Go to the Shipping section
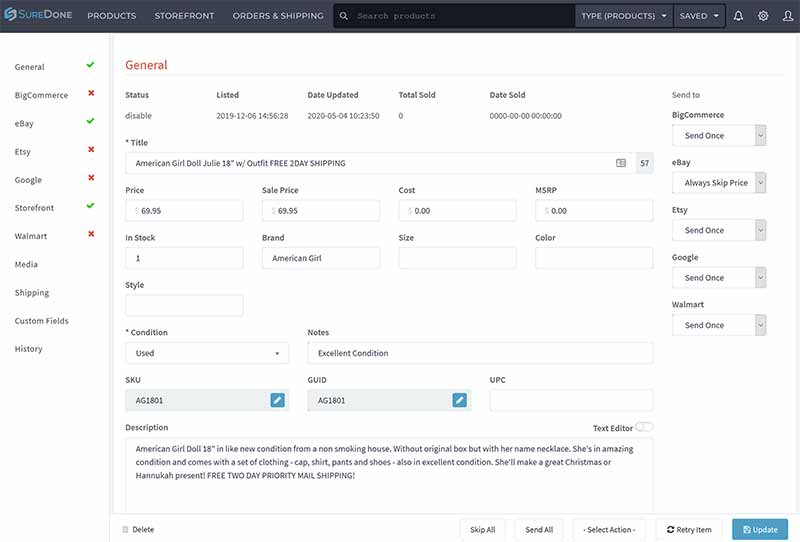The image size is (800, 542). coord(32,292)
